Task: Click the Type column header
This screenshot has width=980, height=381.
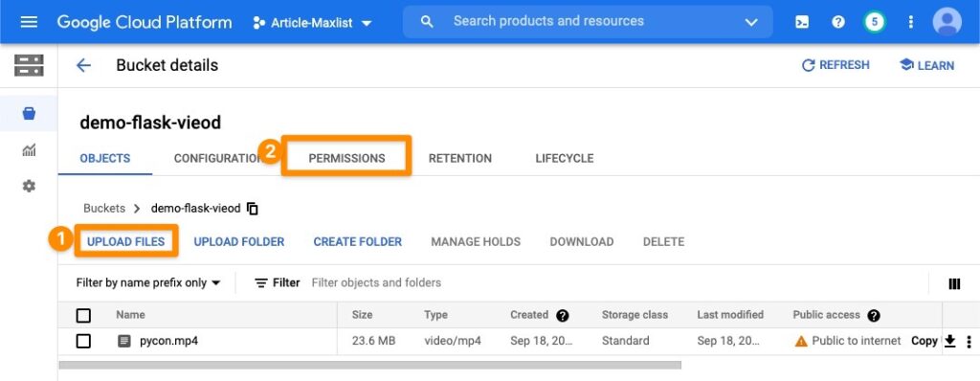Action: pyautogui.click(x=435, y=315)
